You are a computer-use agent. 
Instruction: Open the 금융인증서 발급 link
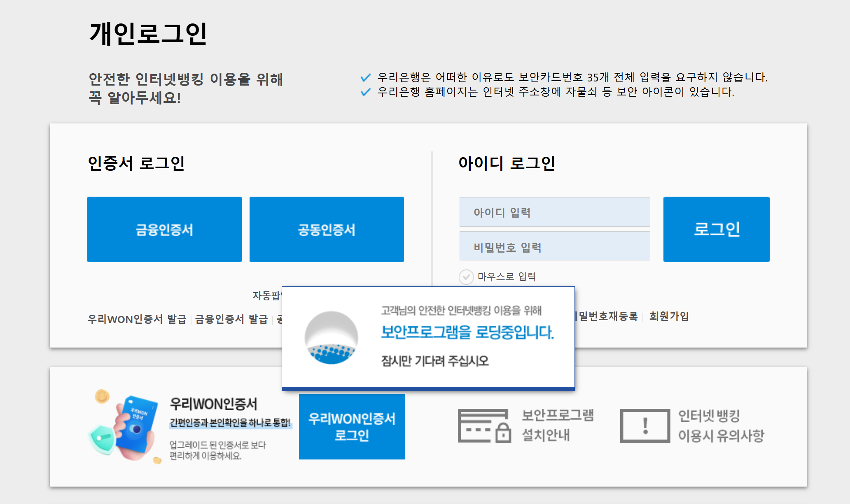(231, 319)
